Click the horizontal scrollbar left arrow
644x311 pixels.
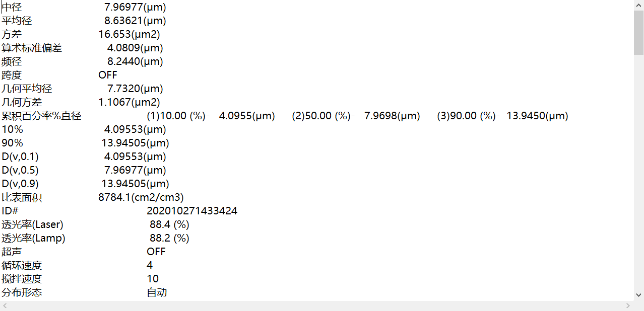tap(5, 306)
